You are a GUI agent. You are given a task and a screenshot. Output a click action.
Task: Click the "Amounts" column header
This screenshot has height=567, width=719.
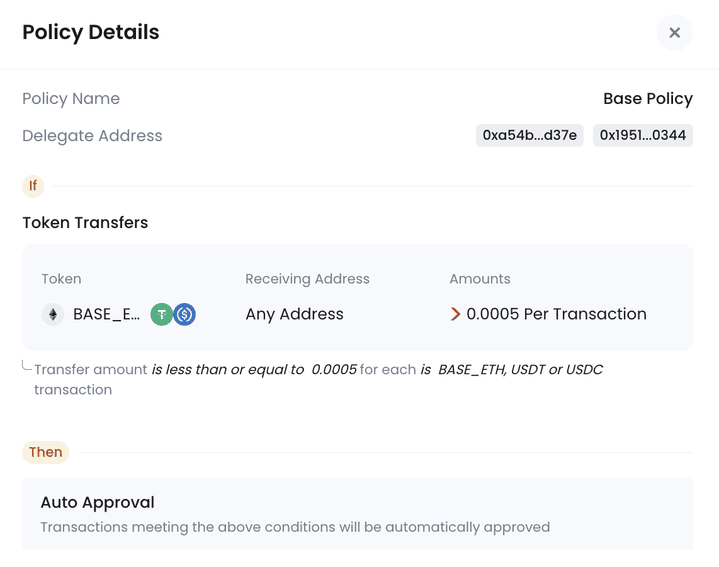(480, 279)
